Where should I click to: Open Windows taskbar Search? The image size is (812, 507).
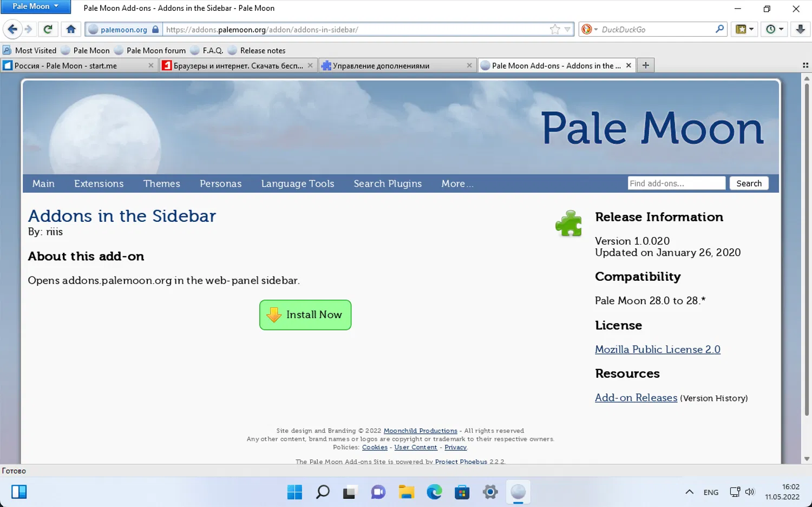click(x=323, y=492)
